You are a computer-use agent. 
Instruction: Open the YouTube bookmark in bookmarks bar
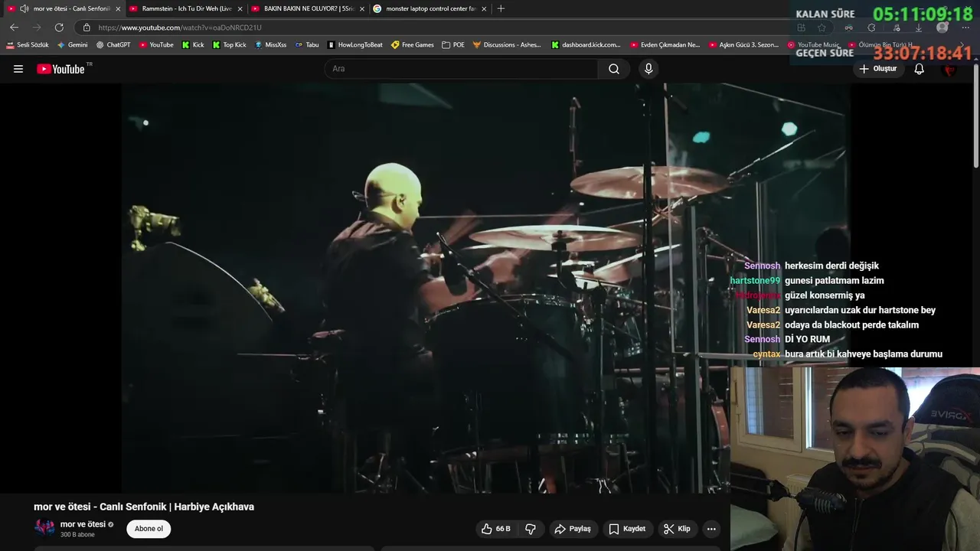coord(156,45)
